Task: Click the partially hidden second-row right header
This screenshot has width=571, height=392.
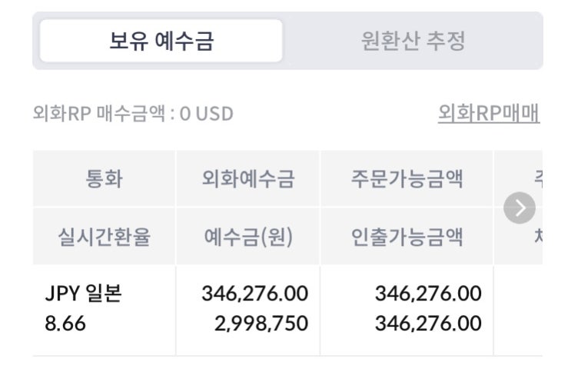Action: (x=536, y=237)
